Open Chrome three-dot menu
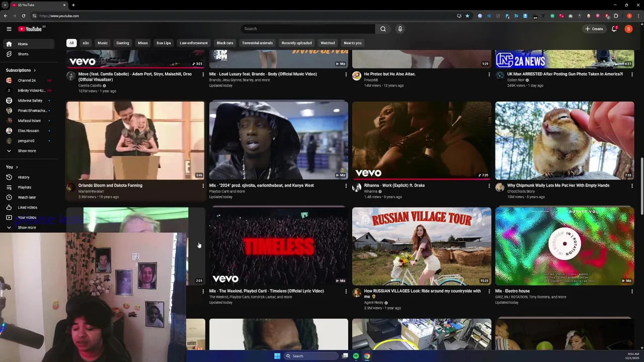 click(x=639, y=16)
